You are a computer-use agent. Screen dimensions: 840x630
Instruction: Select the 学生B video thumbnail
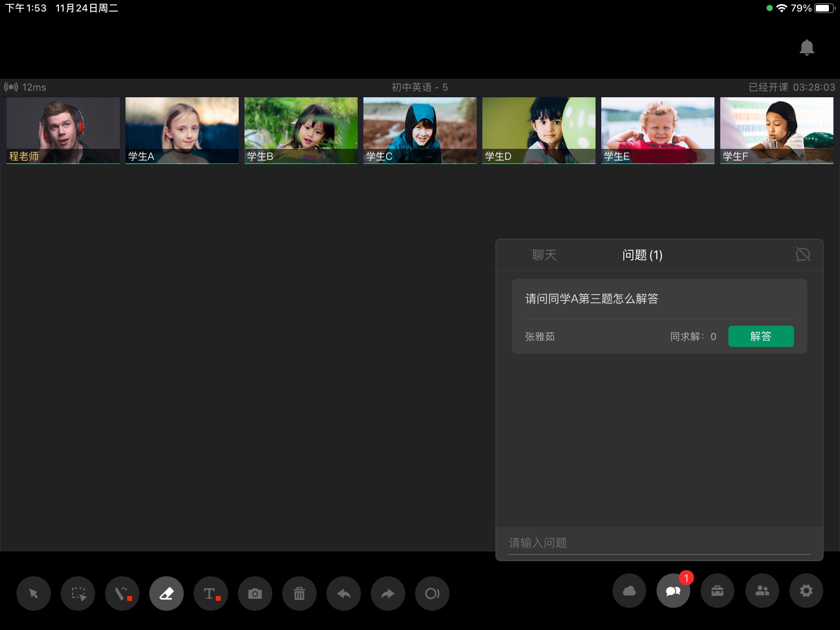point(301,130)
